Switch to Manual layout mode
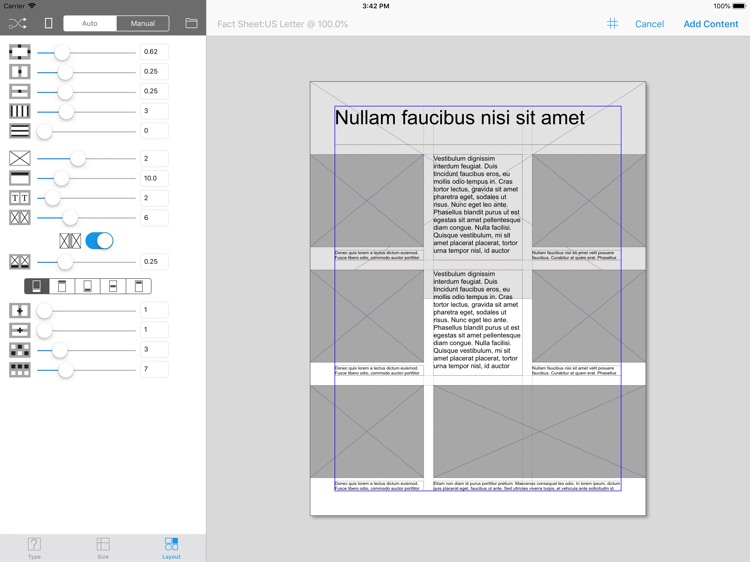Screen dimensions: 750x562 143,23
